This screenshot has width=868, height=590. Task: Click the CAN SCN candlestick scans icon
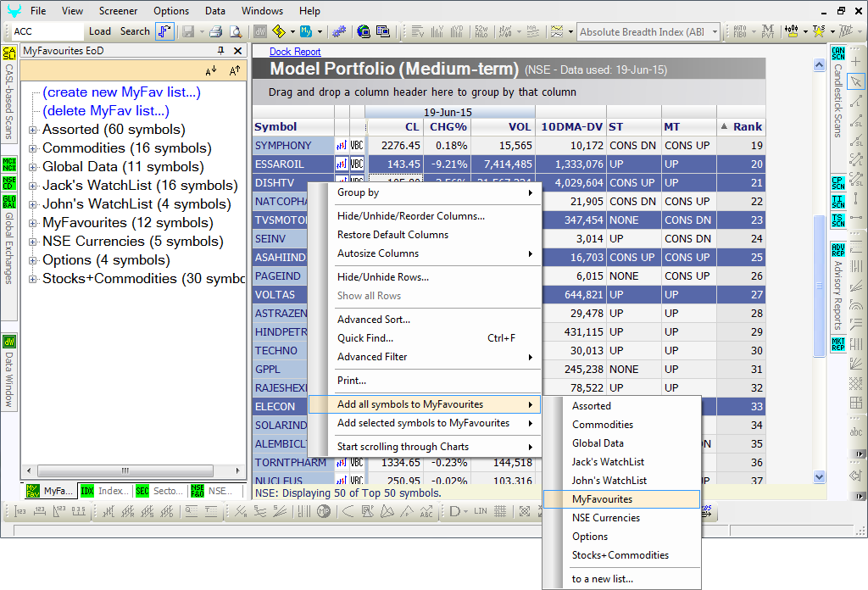tap(838, 53)
